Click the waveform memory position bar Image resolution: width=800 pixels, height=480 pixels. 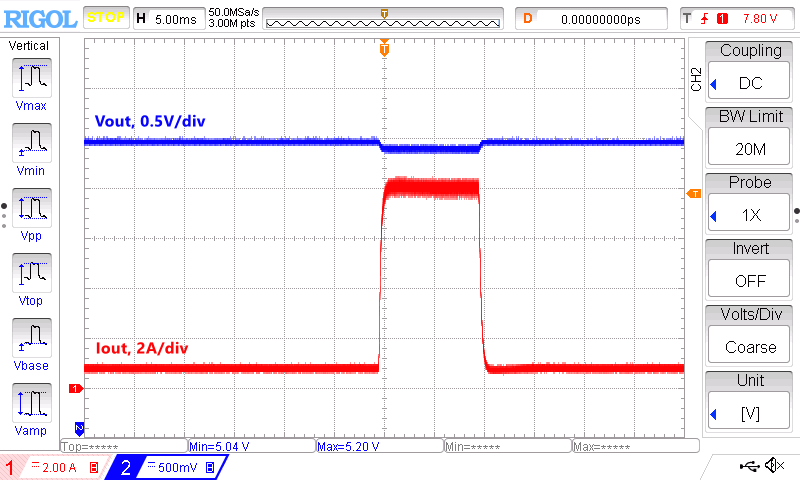click(x=384, y=19)
